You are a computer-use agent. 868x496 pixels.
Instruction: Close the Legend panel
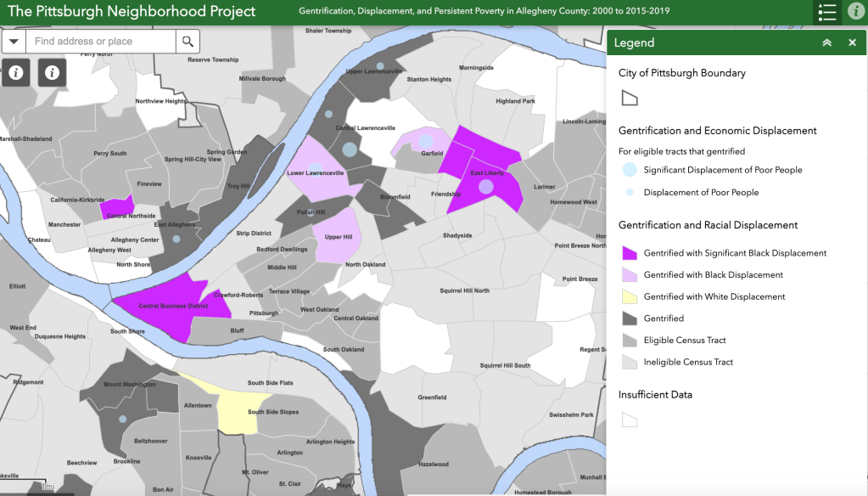(x=852, y=42)
